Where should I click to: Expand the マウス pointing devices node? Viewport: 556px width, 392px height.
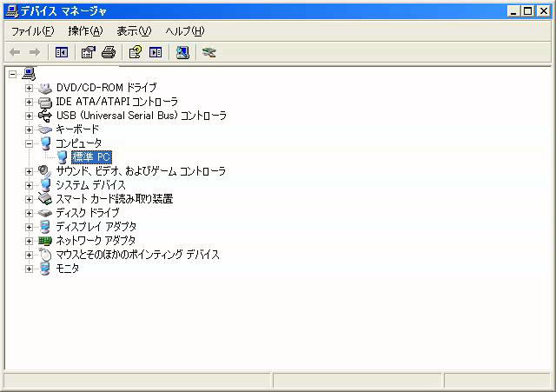29,255
